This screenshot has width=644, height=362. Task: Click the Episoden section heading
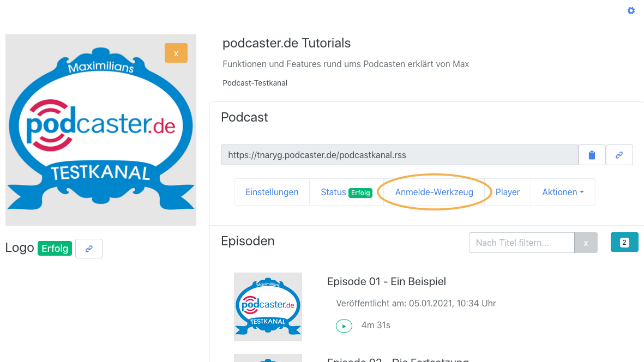[248, 241]
